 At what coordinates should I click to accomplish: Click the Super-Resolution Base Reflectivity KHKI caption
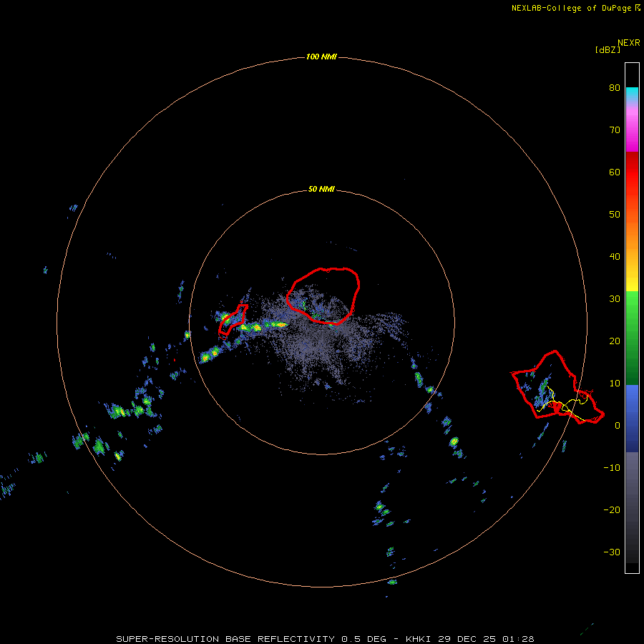point(325,639)
